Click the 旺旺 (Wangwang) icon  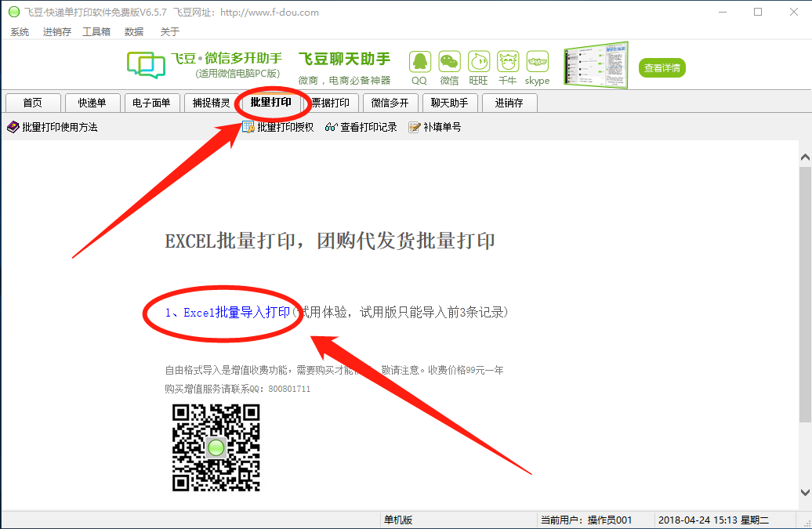tap(478, 62)
